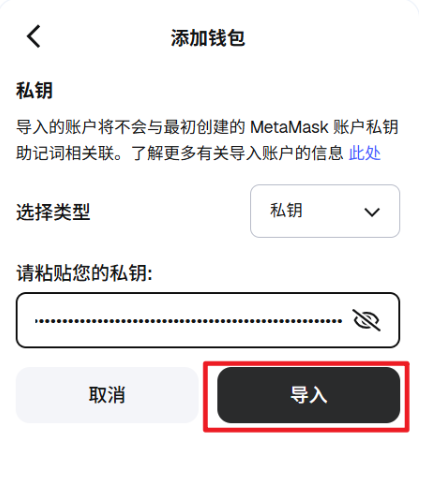Click the word MetaMask in the description
The height and width of the screenshot is (502, 437).
289,127
